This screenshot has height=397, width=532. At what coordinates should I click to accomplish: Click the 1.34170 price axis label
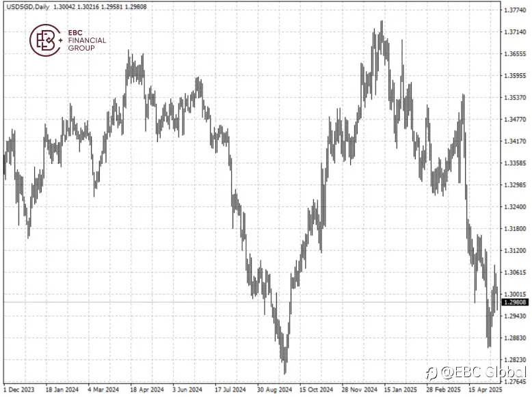click(515, 141)
